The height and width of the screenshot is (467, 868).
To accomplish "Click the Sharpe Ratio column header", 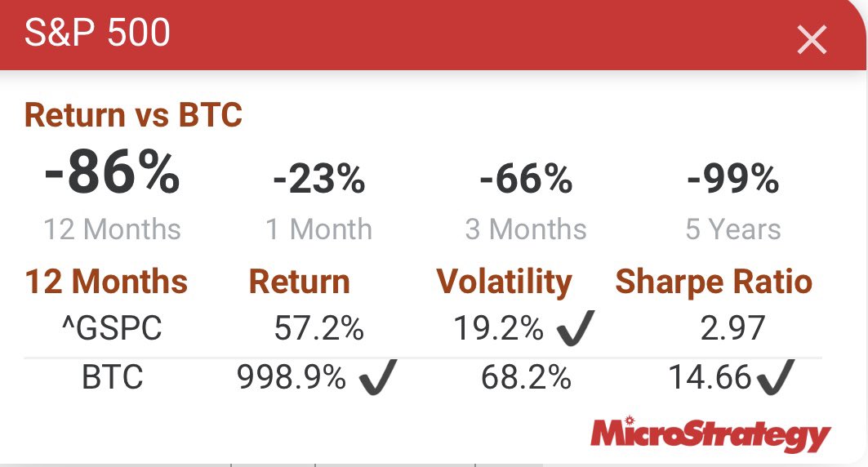I will point(714,282).
